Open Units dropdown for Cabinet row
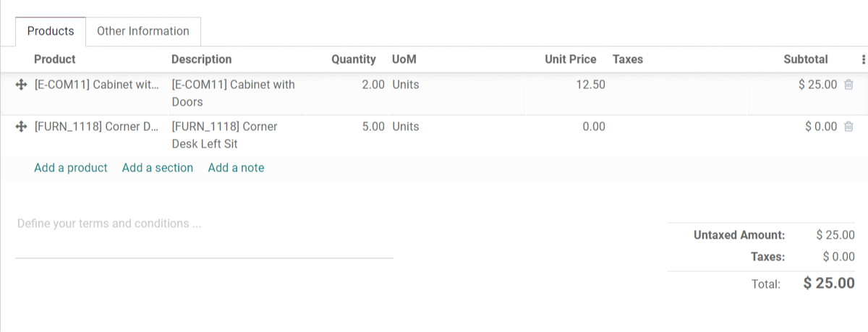This screenshot has width=868, height=332. coord(457,85)
